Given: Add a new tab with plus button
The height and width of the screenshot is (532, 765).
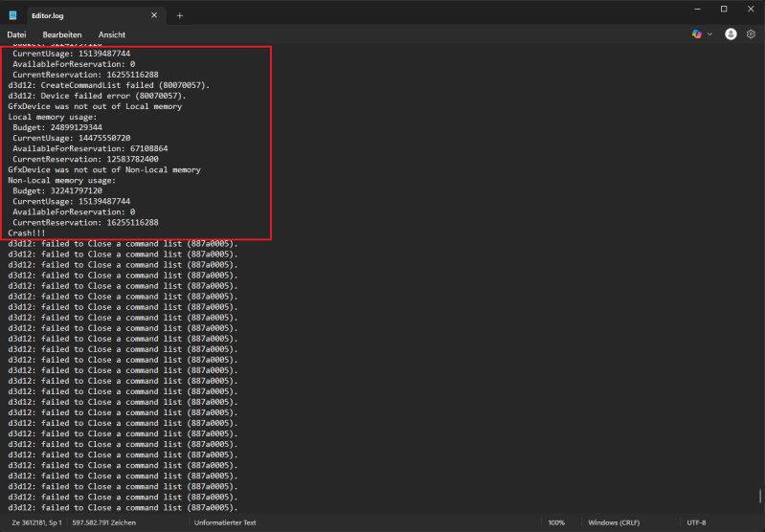Looking at the screenshot, I should (179, 15).
